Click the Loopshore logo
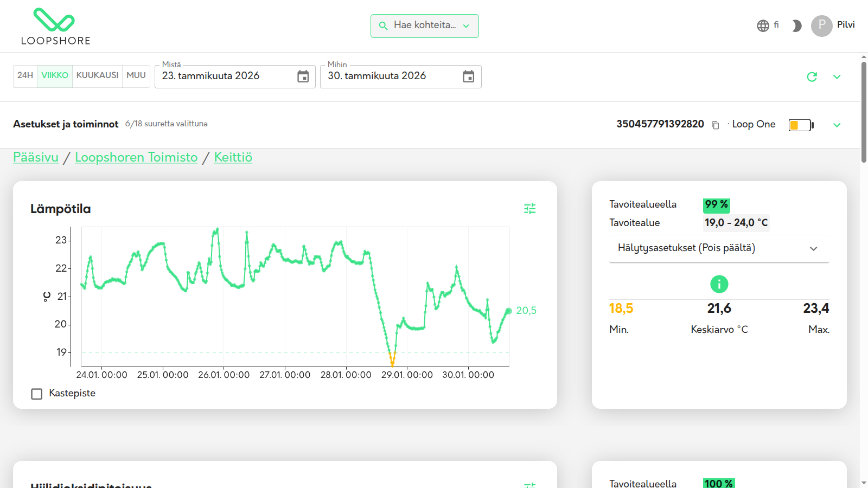 pos(55,27)
